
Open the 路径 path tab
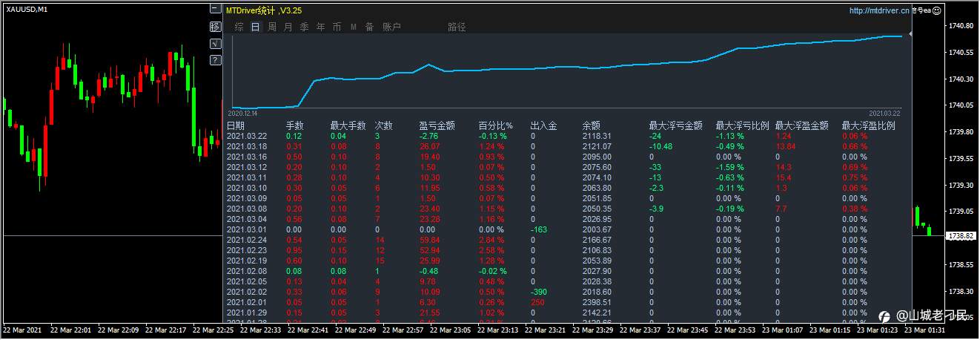coord(457,27)
